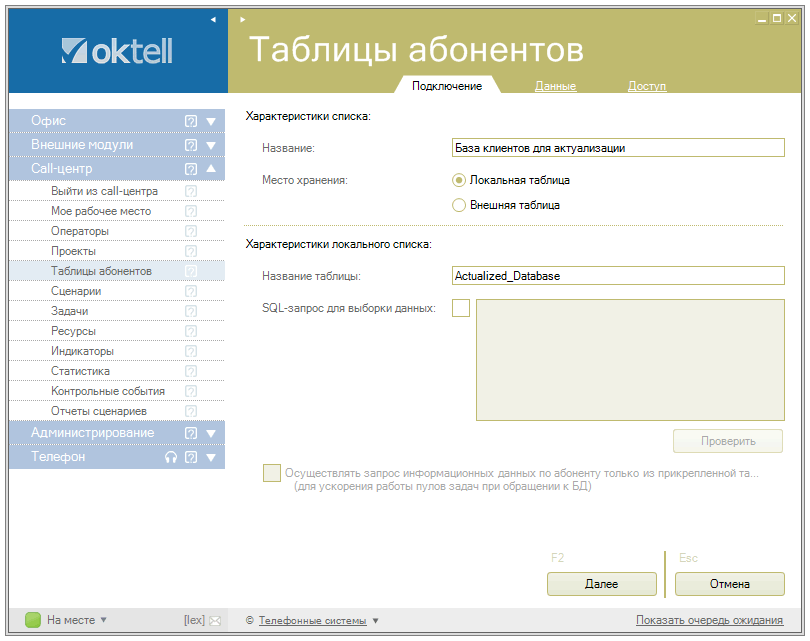Expand the Администрирование section arrow

[211, 433]
